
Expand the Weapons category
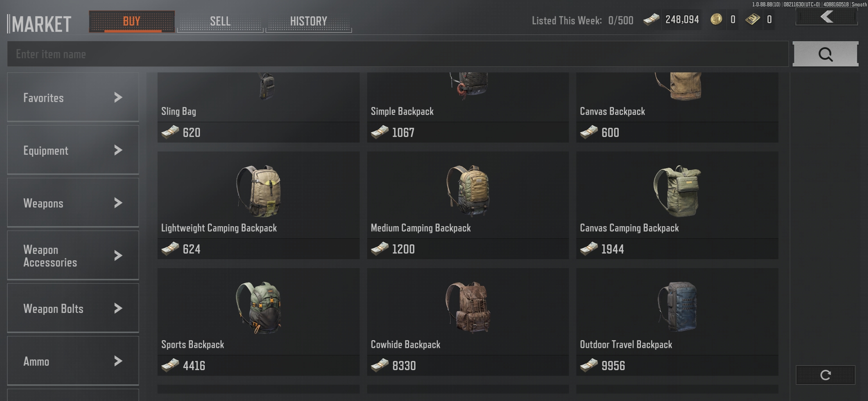tap(73, 203)
